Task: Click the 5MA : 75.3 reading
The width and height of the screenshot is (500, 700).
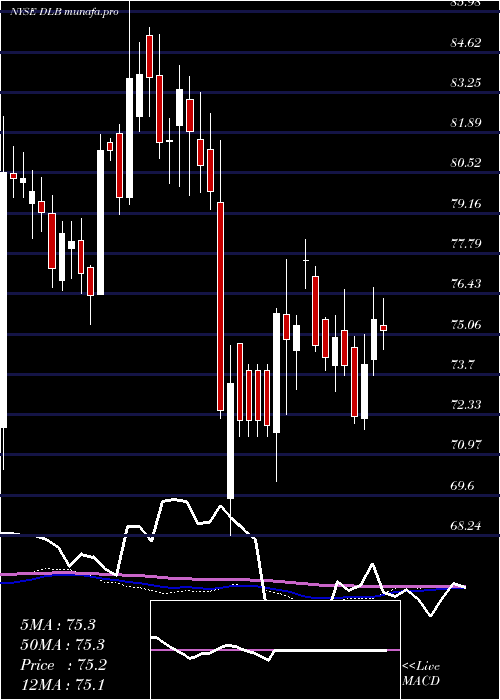Action: pyautogui.click(x=58, y=625)
